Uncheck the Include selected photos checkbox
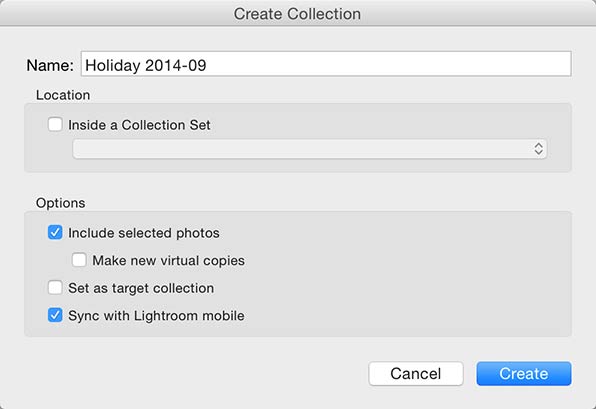This screenshot has width=596, height=409. (x=55, y=232)
